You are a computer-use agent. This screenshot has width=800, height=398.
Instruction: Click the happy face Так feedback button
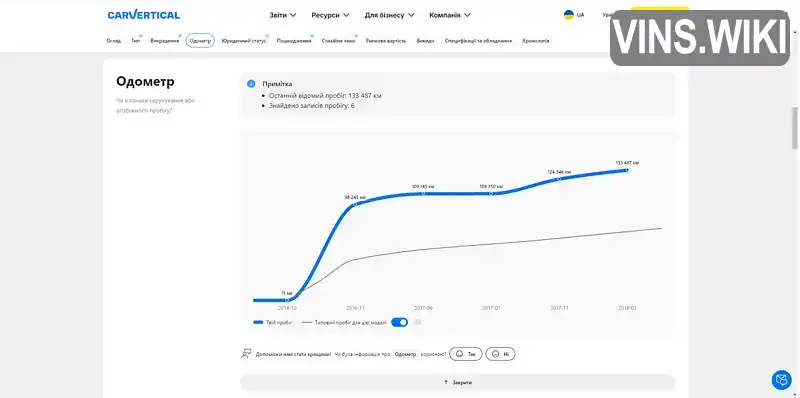[x=465, y=354]
